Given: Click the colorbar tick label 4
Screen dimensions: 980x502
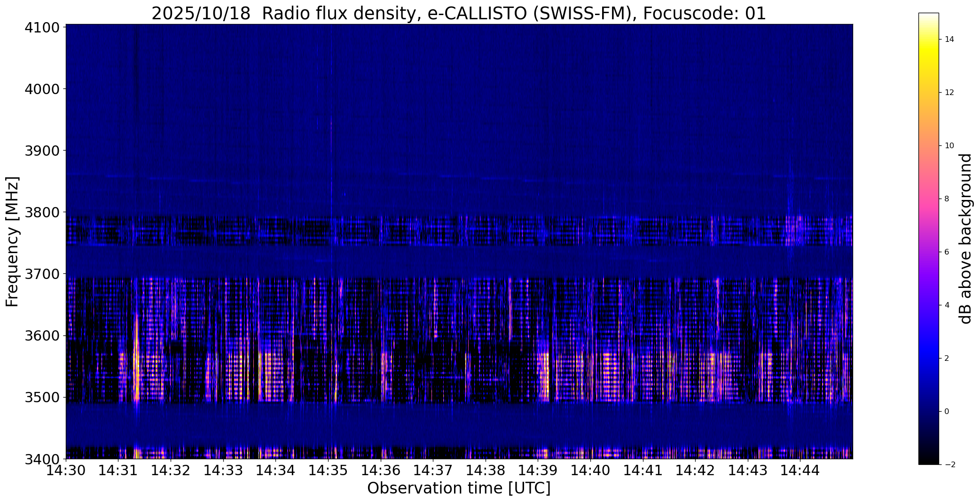Looking at the screenshot, I should [x=947, y=305].
